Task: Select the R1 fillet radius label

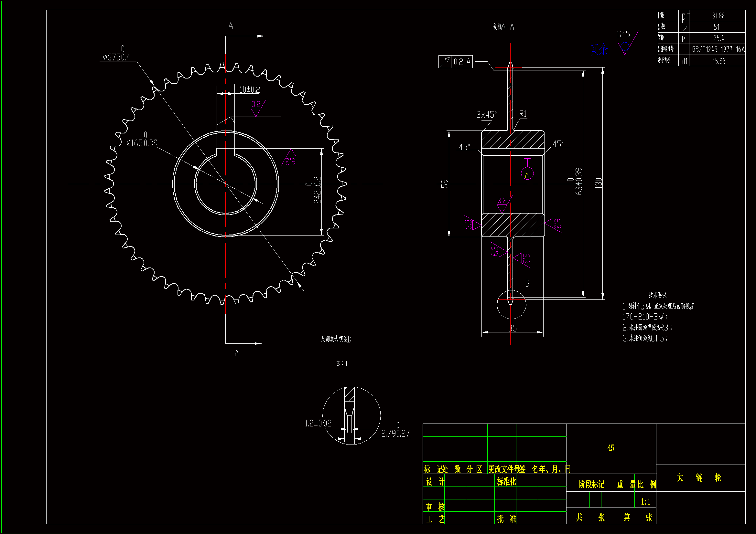Action: 523,114
